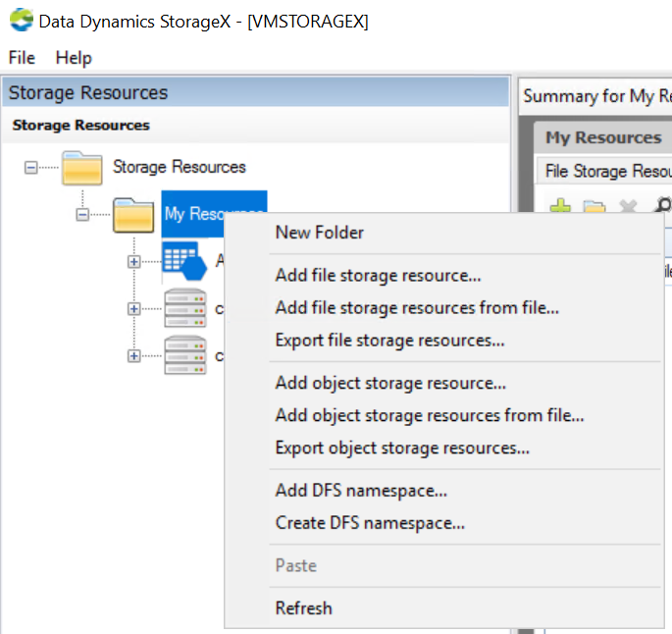Expand the second server node

point(134,356)
